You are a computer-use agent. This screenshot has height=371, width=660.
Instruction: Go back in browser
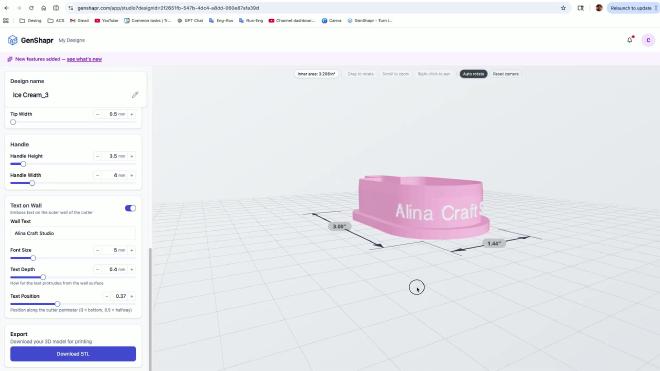coord(6,8)
